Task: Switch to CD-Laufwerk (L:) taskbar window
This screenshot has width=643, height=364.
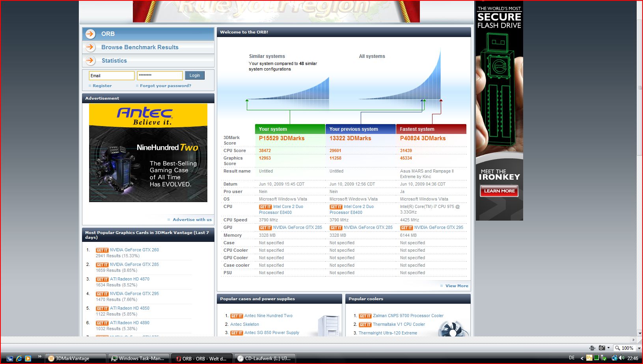Action: [x=266, y=358]
